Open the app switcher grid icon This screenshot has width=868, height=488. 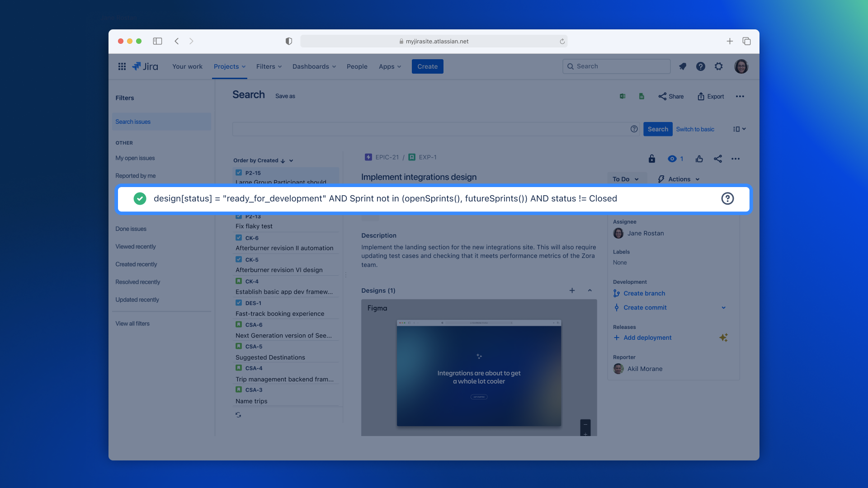tap(122, 66)
